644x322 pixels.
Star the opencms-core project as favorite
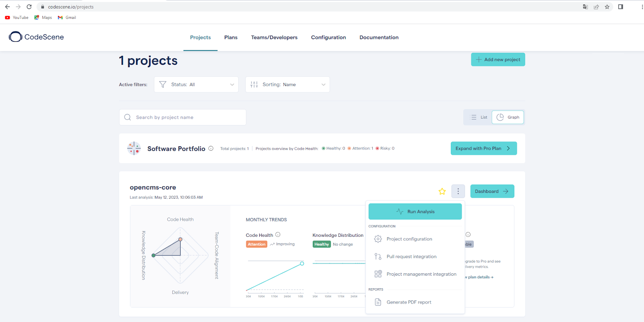(x=442, y=191)
